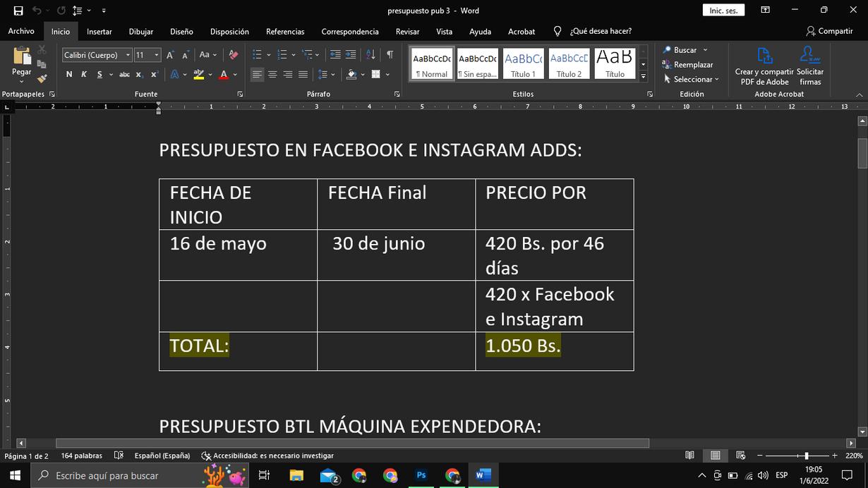The image size is (868, 488).
Task: Click the Reemplazar button
Action: pos(688,65)
